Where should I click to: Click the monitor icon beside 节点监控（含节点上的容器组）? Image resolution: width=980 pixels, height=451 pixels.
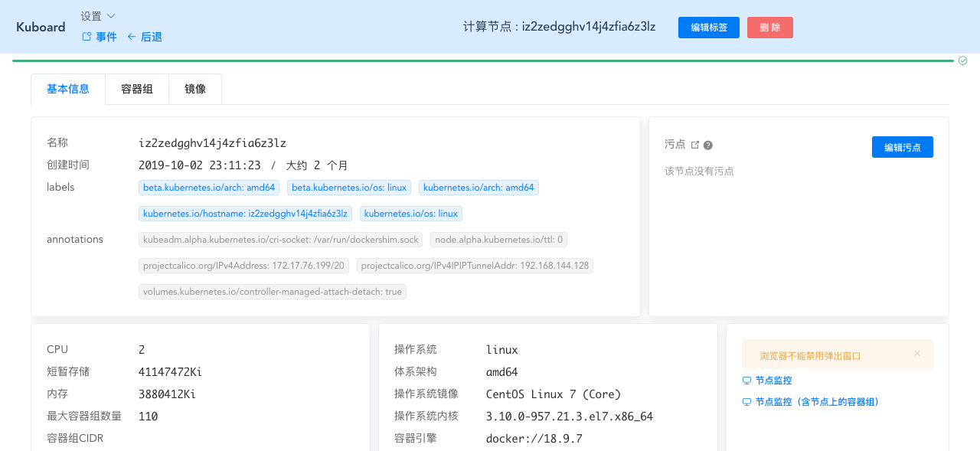tap(746, 401)
